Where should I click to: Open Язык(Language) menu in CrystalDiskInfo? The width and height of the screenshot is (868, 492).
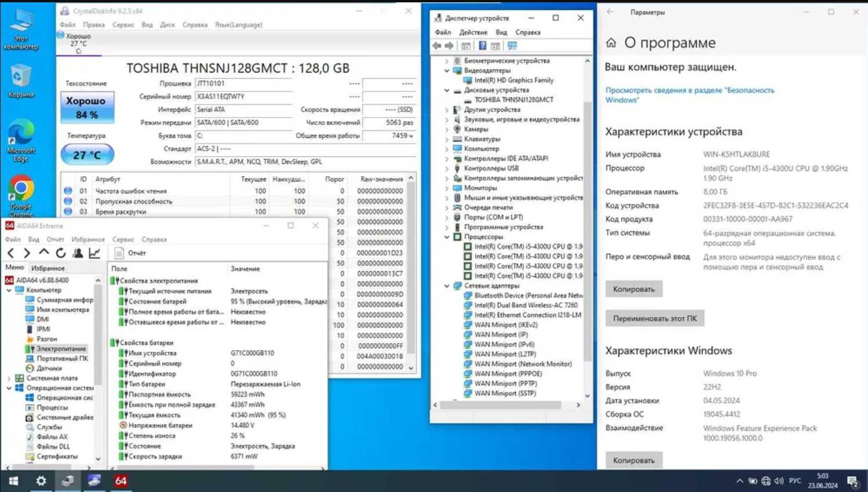[x=238, y=25]
